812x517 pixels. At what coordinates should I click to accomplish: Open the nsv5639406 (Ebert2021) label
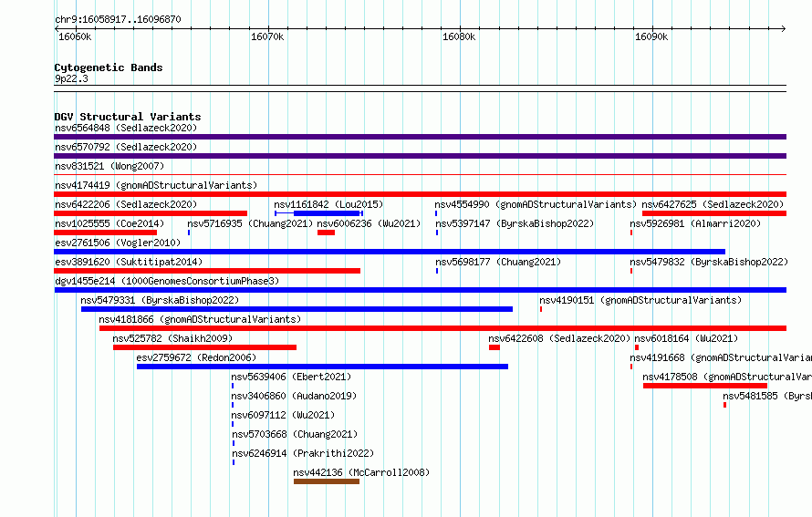tap(291, 377)
